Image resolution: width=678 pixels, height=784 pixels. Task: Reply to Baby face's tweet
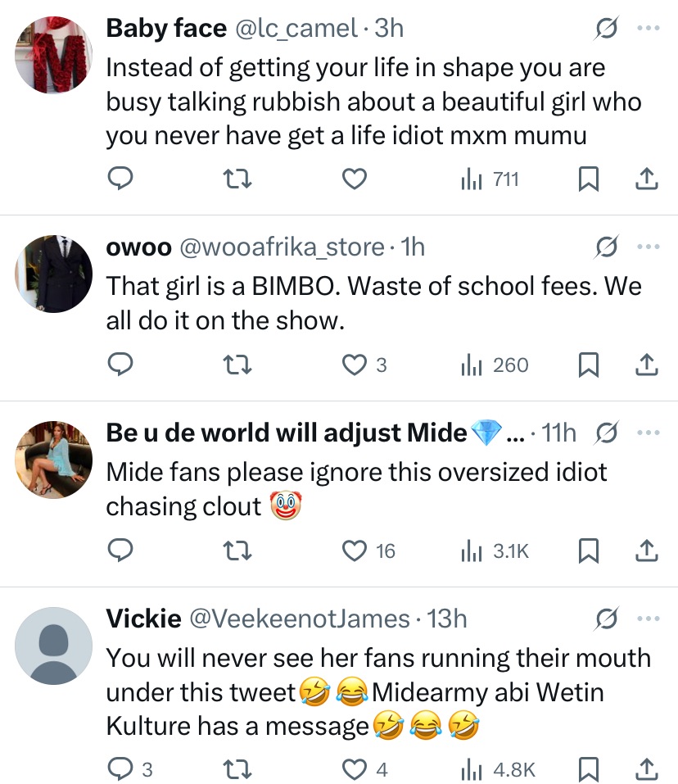coord(120,178)
